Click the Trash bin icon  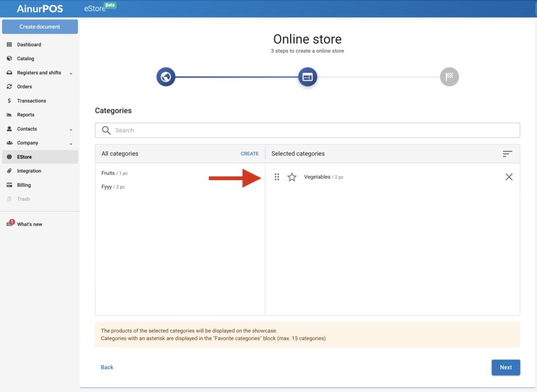point(9,199)
